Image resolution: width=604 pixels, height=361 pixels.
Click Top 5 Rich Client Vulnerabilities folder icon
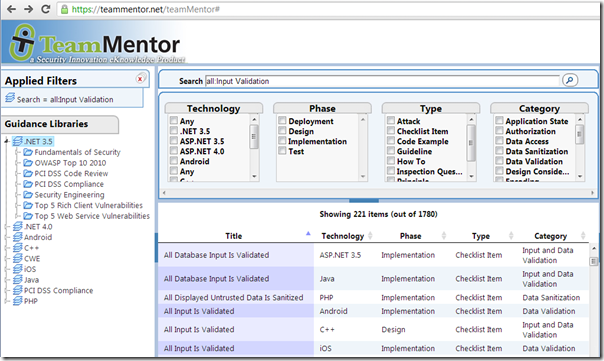(x=28, y=205)
